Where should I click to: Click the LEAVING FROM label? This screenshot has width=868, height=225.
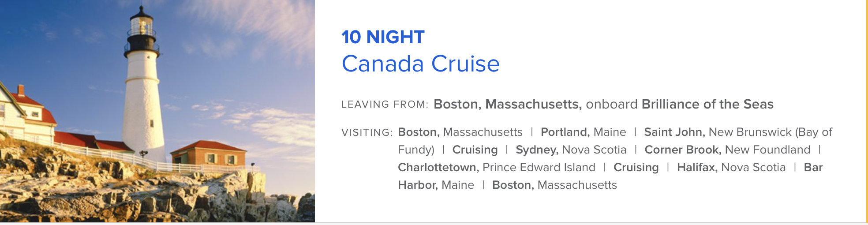(x=385, y=105)
